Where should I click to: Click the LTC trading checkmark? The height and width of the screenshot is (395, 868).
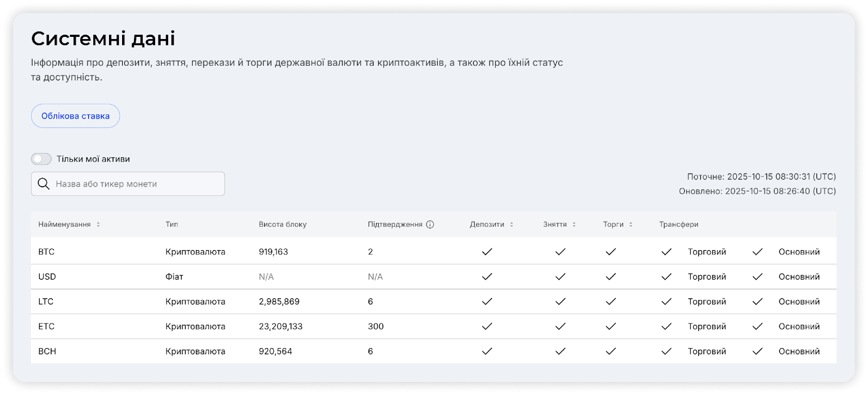click(611, 302)
